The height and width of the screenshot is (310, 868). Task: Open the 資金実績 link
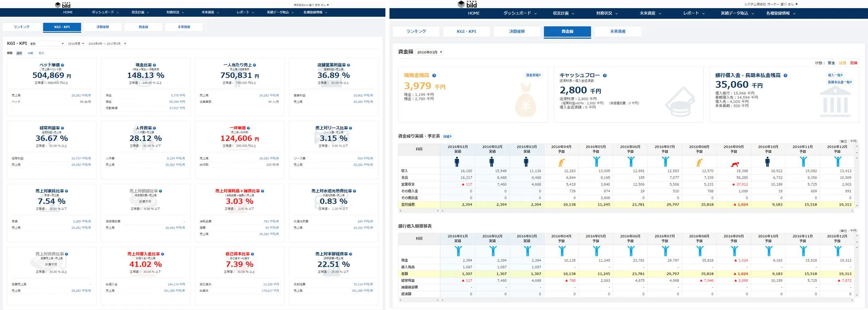533,75
